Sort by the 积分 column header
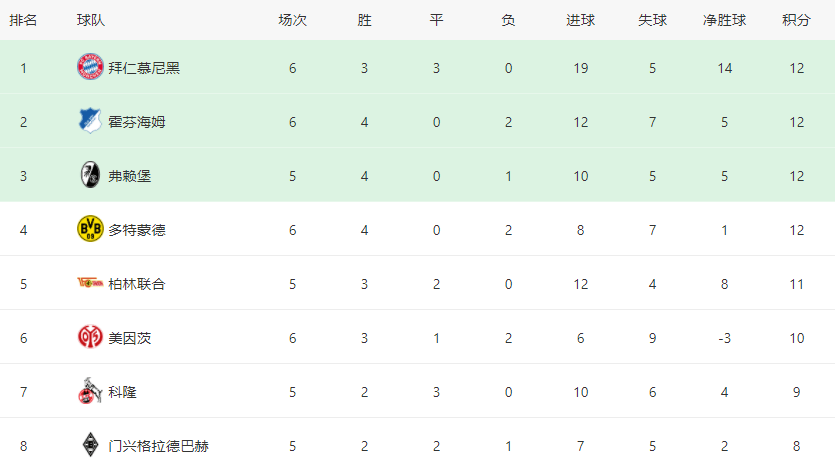The height and width of the screenshot is (470, 840). pyautogui.click(x=796, y=20)
